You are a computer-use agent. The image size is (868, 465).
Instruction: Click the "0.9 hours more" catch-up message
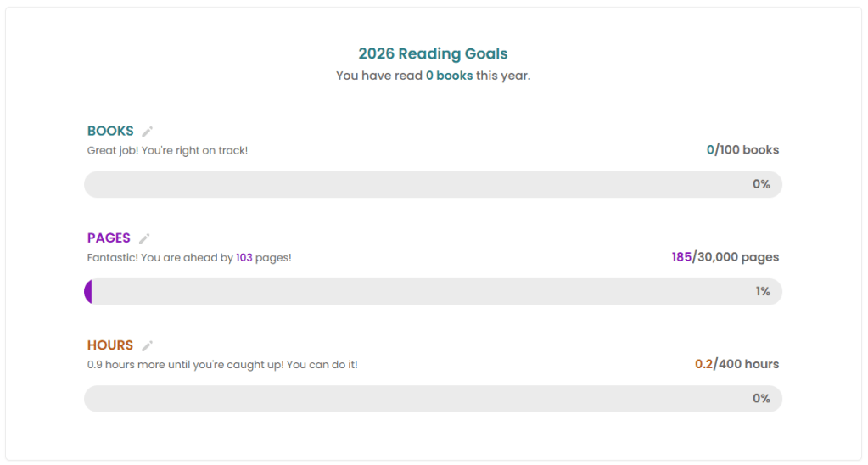click(x=222, y=365)
